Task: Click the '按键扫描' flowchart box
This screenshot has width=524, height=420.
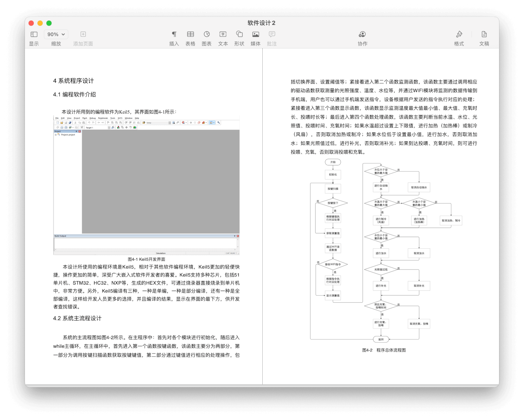Action: pyautogui.click(x=333, y=189)
